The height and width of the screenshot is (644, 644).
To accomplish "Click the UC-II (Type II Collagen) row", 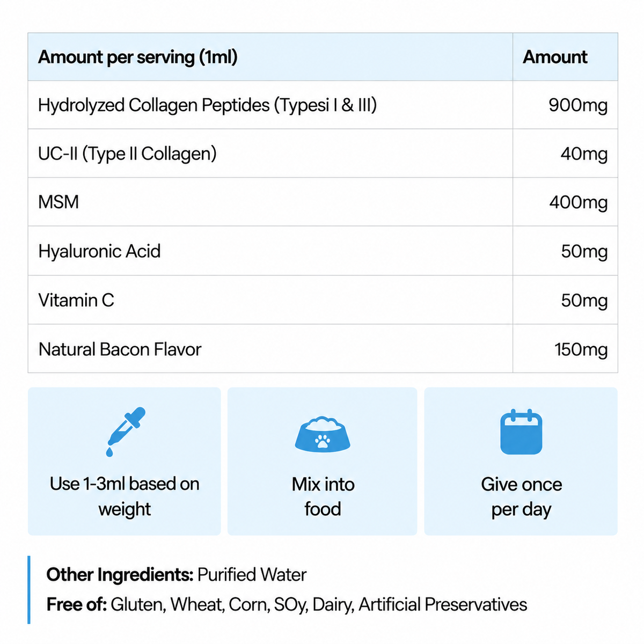I will pos(323,153).
